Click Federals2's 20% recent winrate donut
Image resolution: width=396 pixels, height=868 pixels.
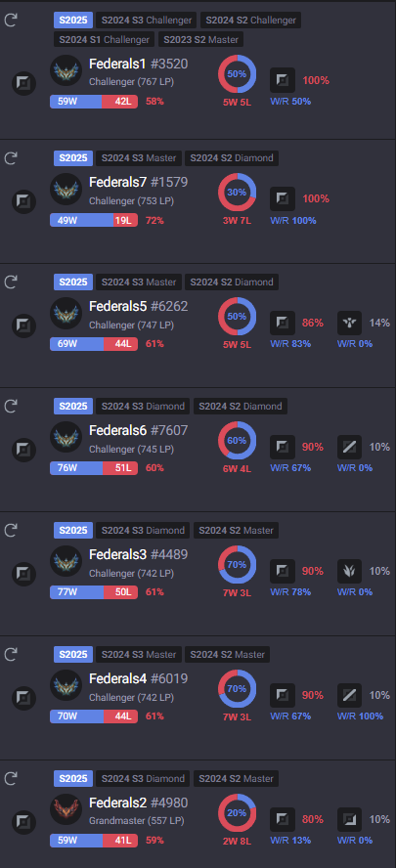click(237, 812)
